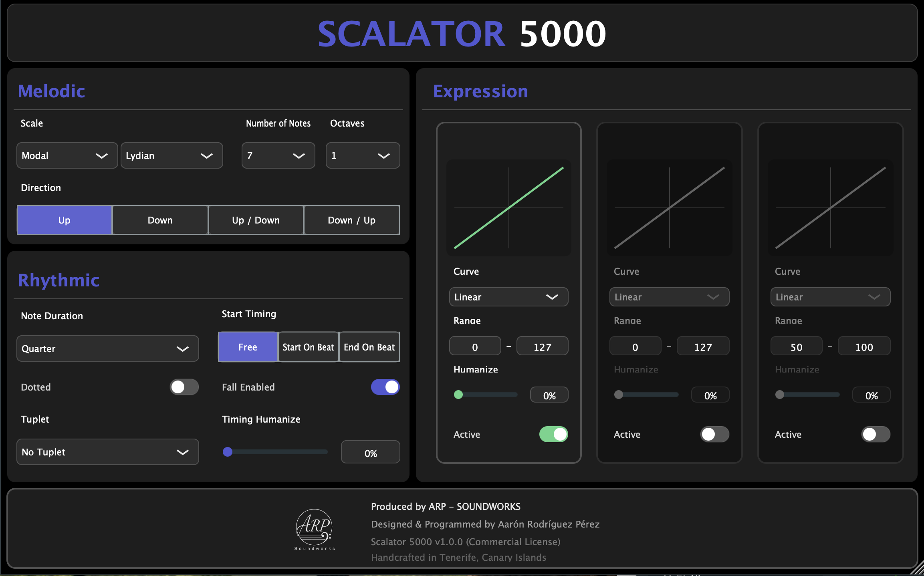Click the Melodic section heading
Image resolution: width=924 pixels, height=576 pixels.
point(52,91)
